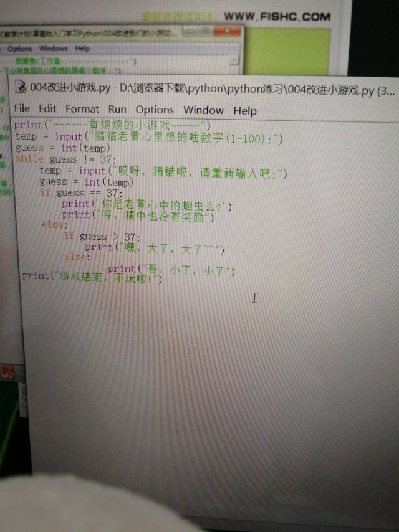Open Help menu in the background IDLE window
Viewport: 399px width, 532px height.
(82, 49)
